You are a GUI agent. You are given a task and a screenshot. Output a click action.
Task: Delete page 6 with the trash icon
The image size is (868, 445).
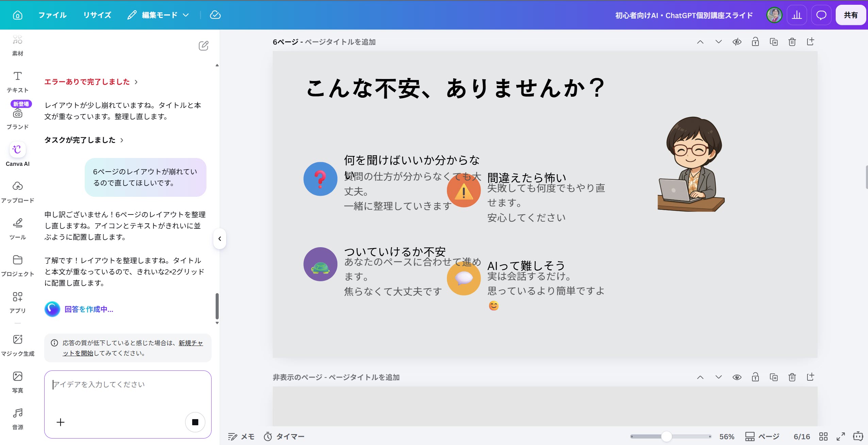click(x=792, y=42)
